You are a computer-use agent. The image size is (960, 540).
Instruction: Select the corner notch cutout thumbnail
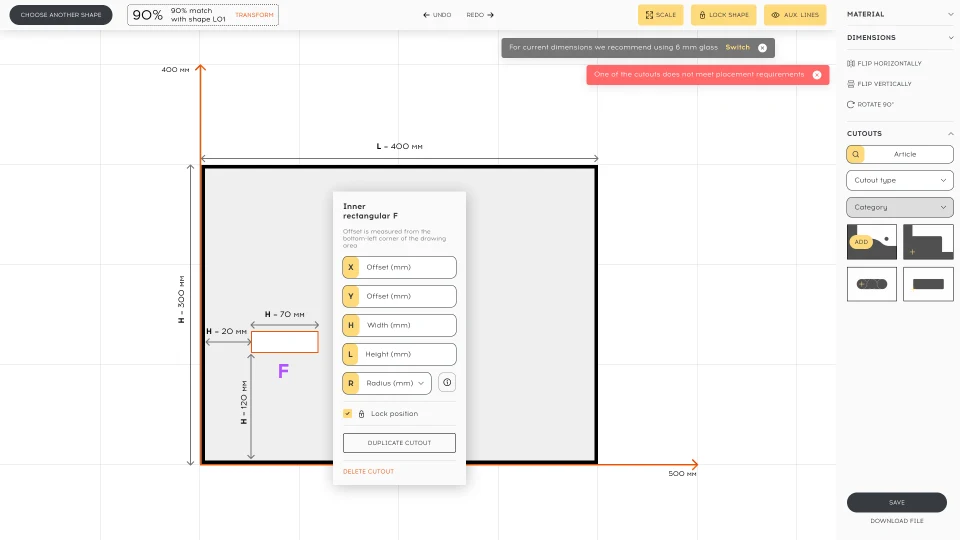pyautogui.click(x=928, y=242)
